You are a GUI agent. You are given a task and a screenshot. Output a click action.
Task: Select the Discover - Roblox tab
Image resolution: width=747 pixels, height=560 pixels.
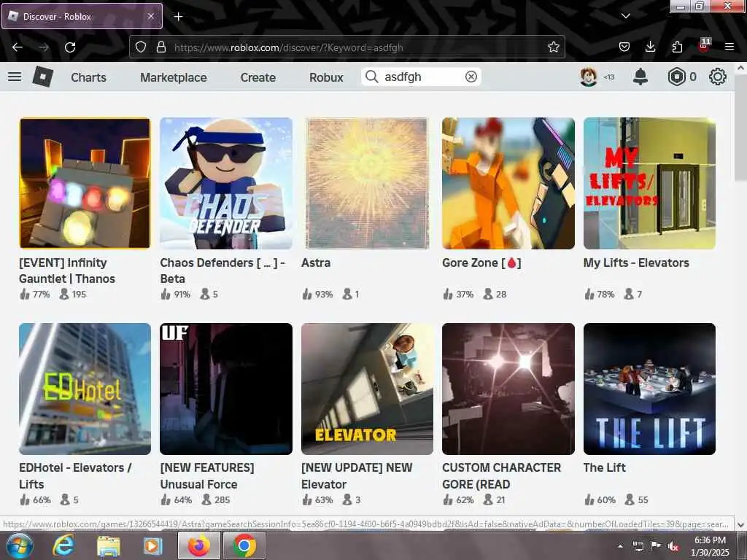tap(82, 16)
